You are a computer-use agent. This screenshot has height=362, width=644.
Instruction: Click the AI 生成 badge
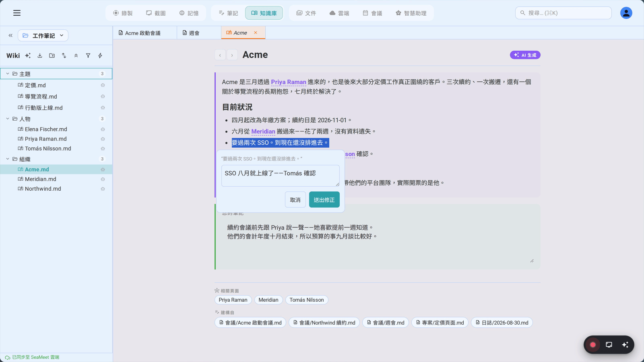pos(525,55)
